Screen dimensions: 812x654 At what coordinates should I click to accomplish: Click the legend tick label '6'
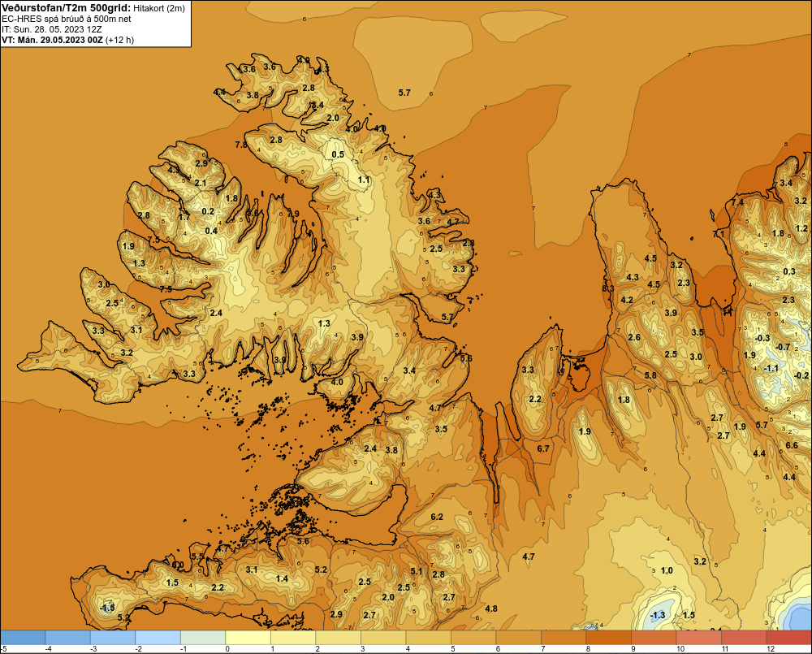(x=498, y=649)
